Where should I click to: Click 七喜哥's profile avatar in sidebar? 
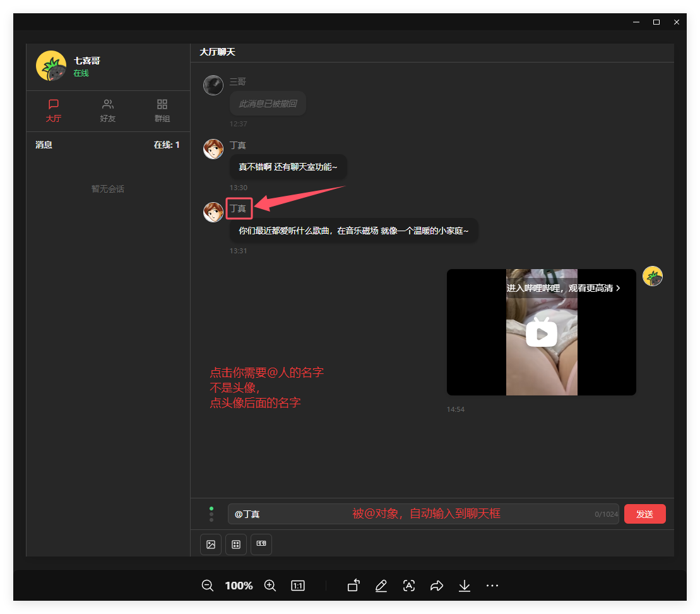click(x=51, y=66)
